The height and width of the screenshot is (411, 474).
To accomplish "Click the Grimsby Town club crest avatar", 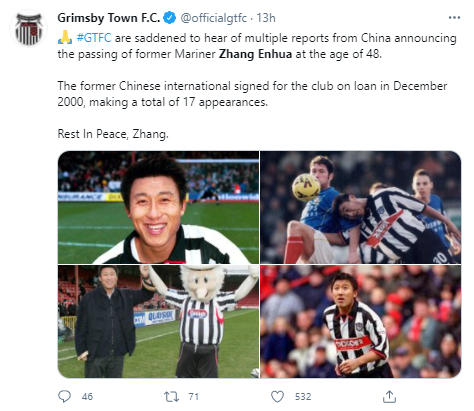I will [29, 28].
